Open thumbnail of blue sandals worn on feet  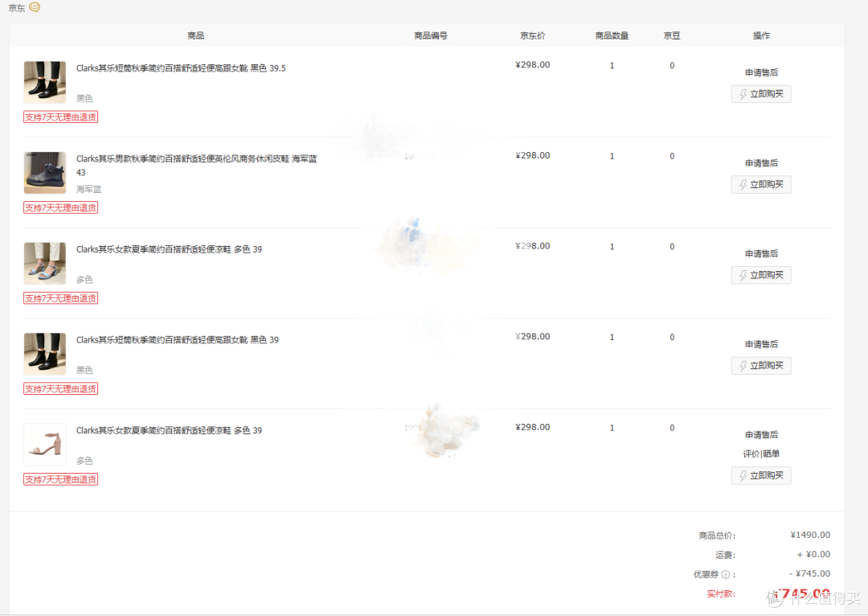(x=45, y=263)
